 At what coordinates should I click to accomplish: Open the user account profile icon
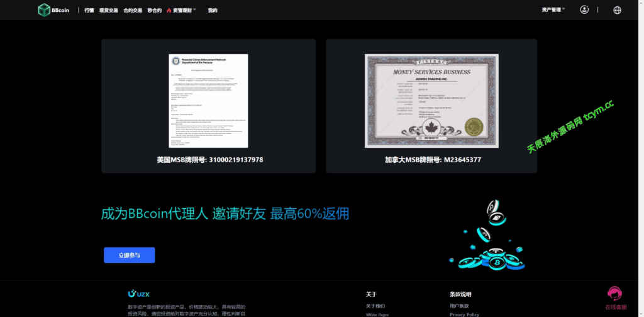pos(584,10)
